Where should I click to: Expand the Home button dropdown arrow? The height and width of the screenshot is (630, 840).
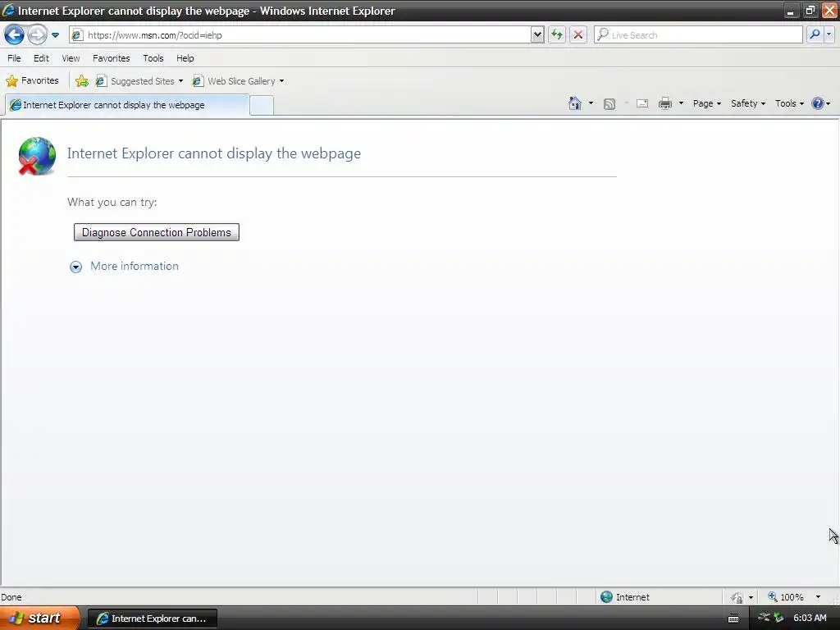tap(591, 103)
